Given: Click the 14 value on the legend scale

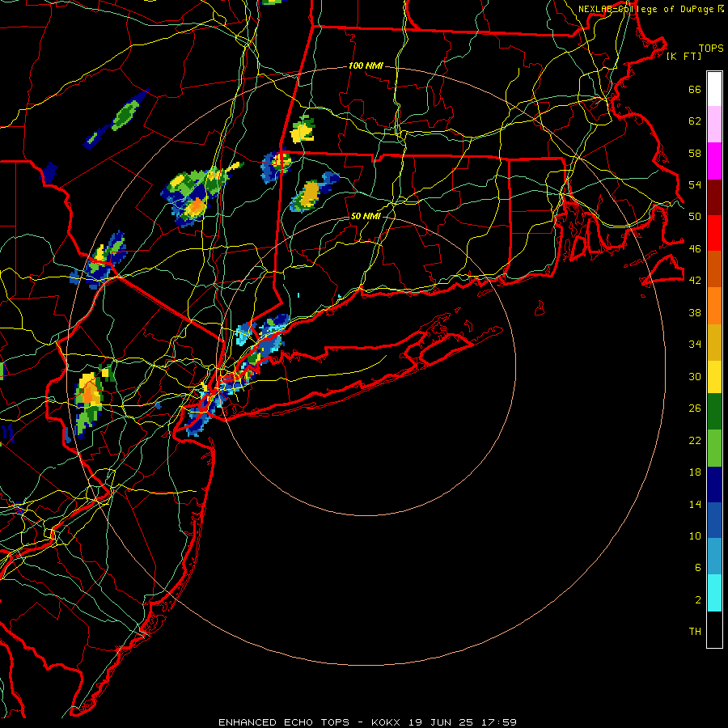Looking at the screenshot, I should tap(695, 504).
